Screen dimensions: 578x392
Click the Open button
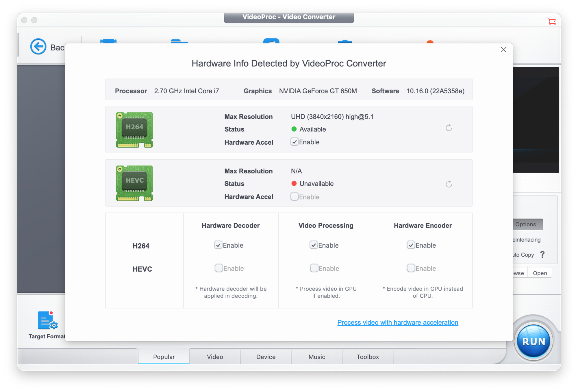[540, 273]
